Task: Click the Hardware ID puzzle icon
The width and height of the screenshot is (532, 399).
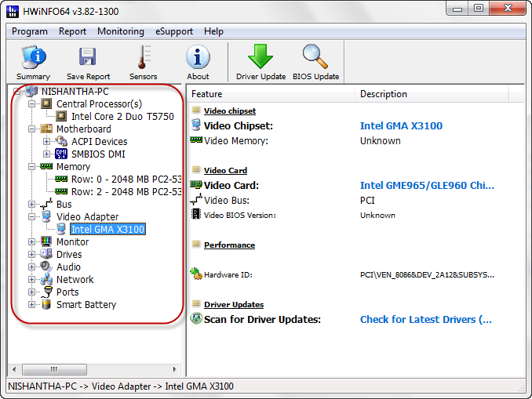Action: point(196,274)
